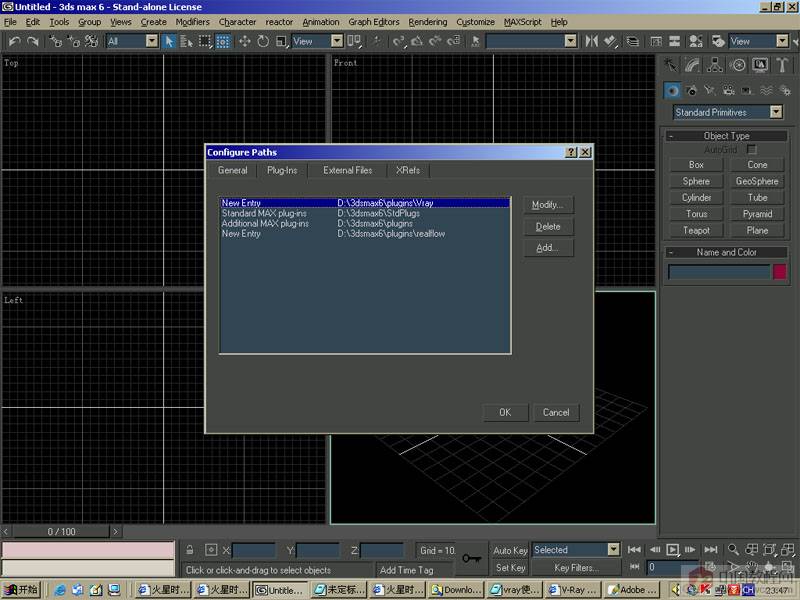Select the Select and Link tool
This screenshot has height=600, width=800.
[55, 41]
